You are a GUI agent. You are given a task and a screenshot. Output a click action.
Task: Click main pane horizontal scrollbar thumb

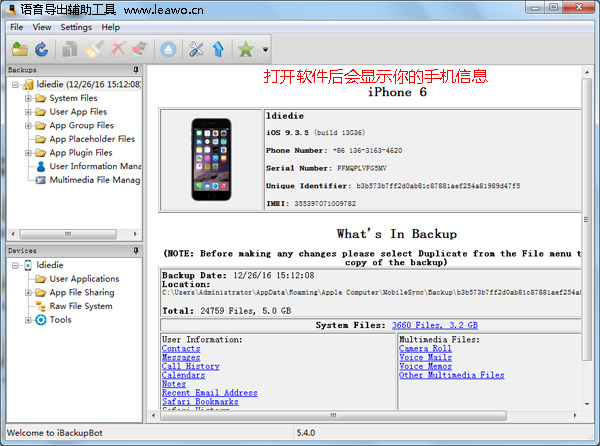point(333,415)
